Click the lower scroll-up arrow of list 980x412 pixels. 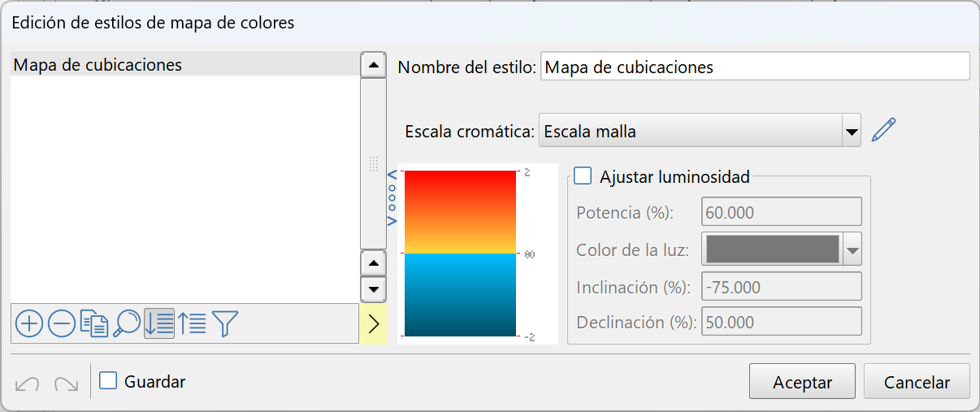coord(373,262)
